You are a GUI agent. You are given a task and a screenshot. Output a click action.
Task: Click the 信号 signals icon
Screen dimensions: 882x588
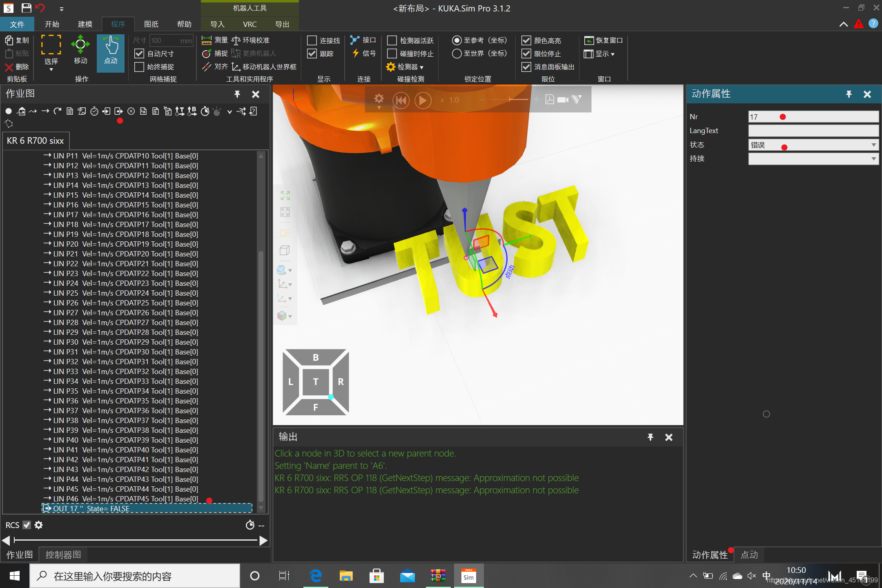(x=356, y=53)
